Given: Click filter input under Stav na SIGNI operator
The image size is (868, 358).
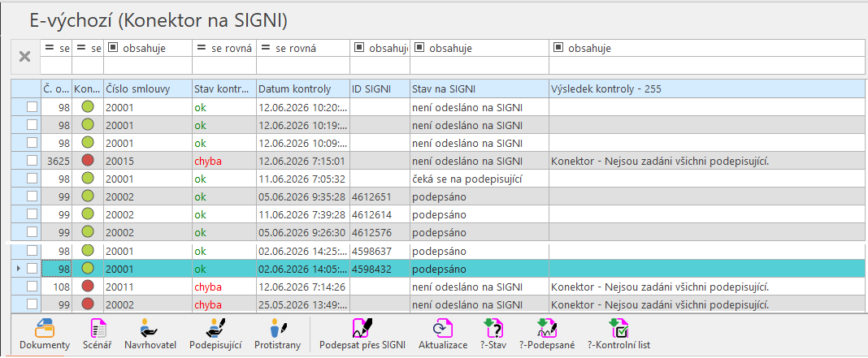Looking at the screenshot, I should (480, 65).
